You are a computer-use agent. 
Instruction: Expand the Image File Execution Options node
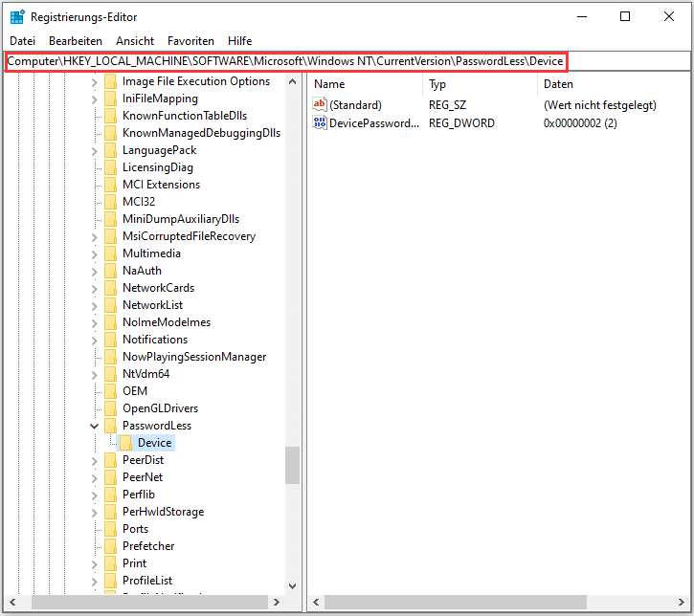[x=94, y=81]
